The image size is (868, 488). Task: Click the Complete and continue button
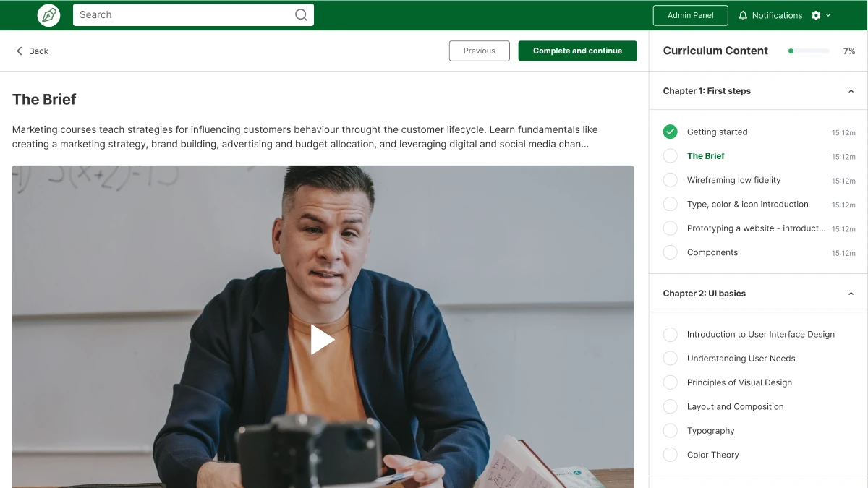coord(577,51)
